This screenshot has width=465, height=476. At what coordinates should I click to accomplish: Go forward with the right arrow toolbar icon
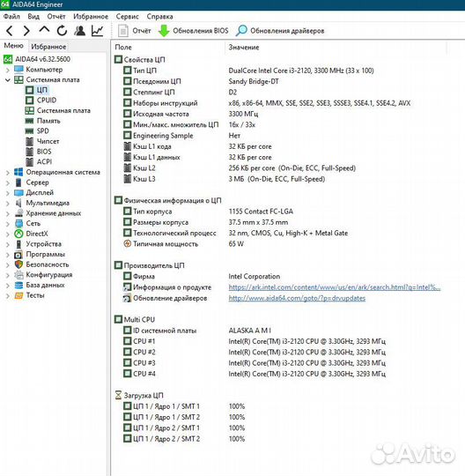(x=26, y=31)
